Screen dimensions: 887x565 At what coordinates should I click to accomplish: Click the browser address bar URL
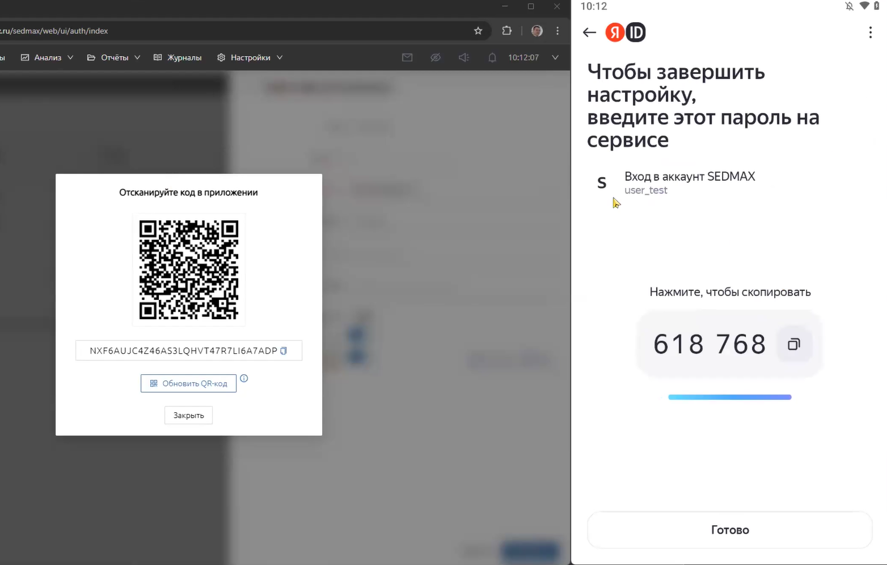[x=54, y=31]
